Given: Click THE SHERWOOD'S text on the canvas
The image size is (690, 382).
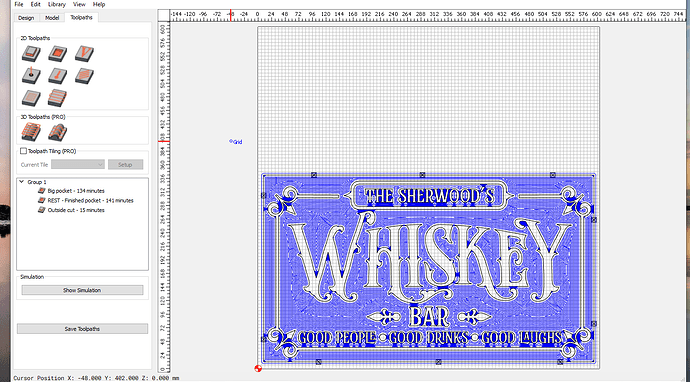Looking at the screenshot, I should coord(429,196).
